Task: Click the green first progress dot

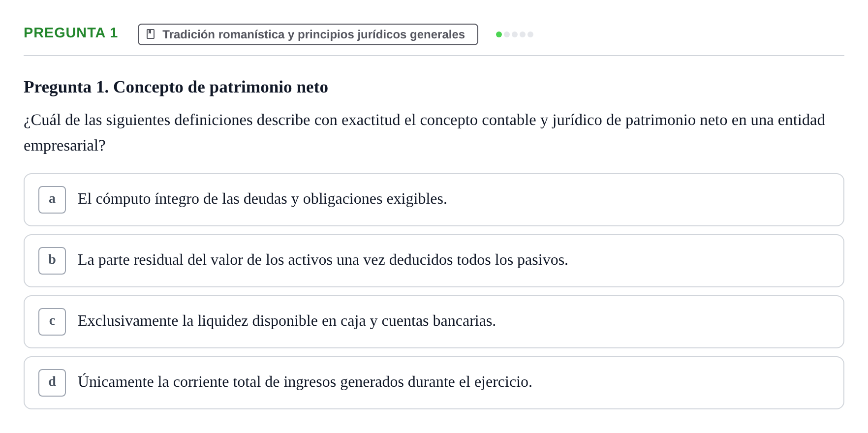Action: (499, 34)
